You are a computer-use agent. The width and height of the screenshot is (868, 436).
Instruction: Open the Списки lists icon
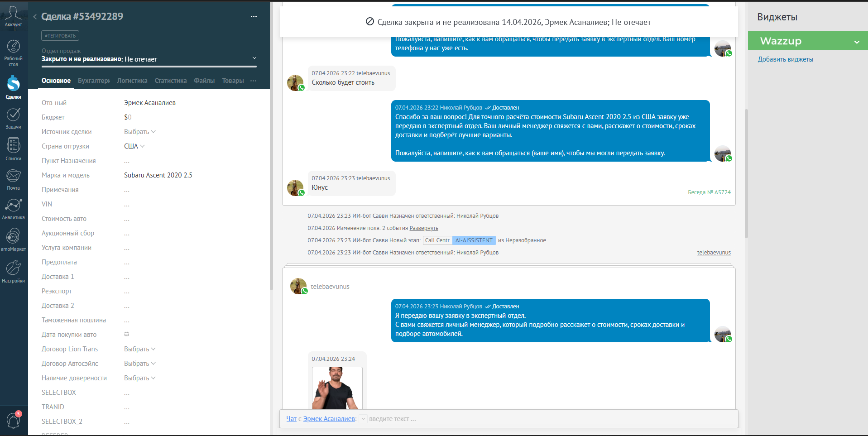click(13, 149)
